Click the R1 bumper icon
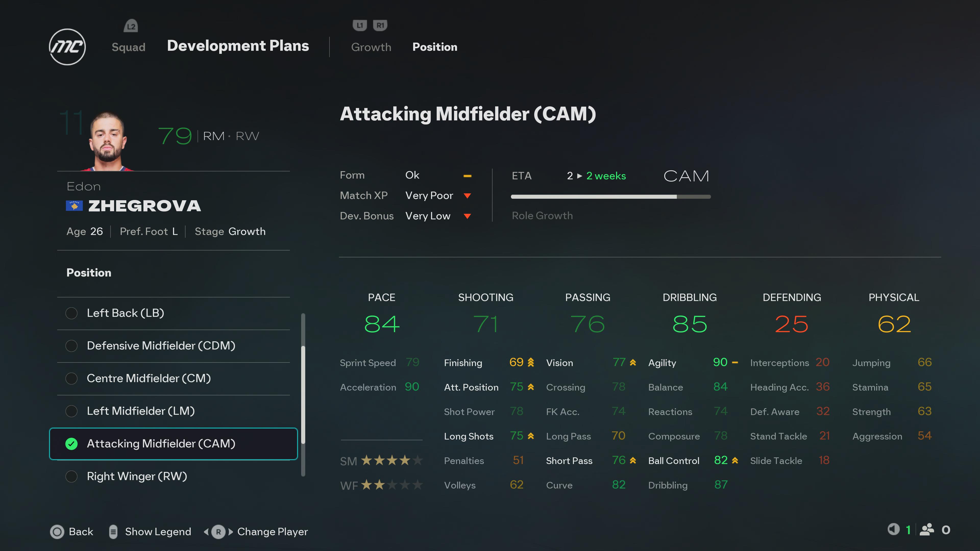The width and height of the screenshot is (980, 551). [x=380, y=26]
